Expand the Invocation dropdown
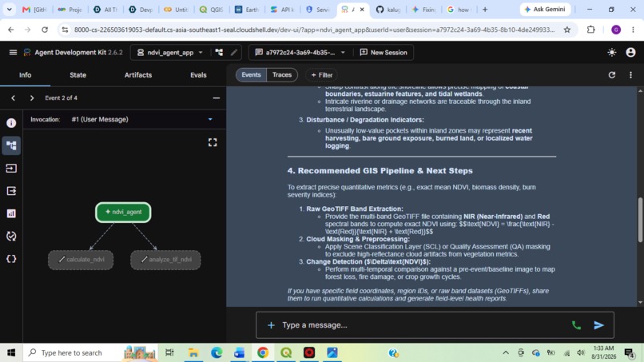 pos(210,119)
